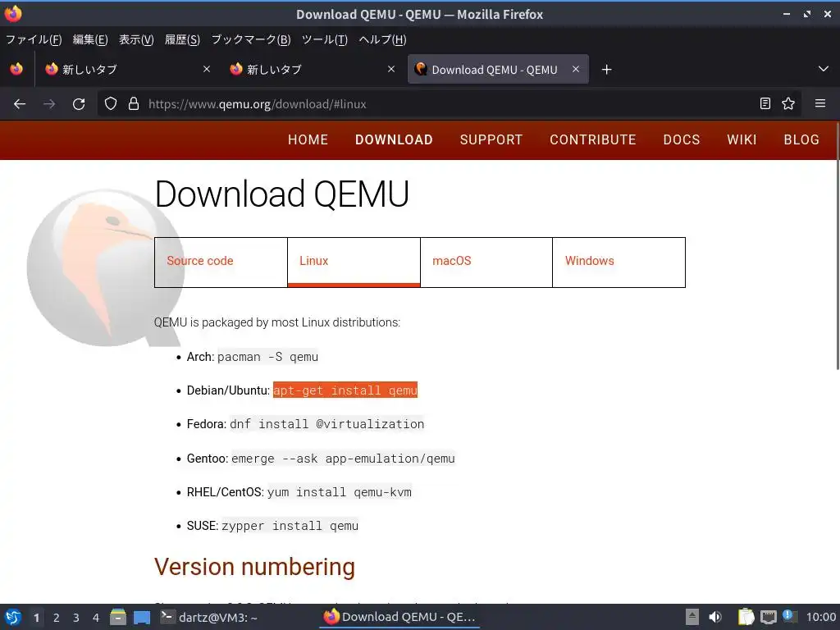Switch to the first 新しいタブ tab
Screen dimensions: 840x630
(x=129, y=69)
